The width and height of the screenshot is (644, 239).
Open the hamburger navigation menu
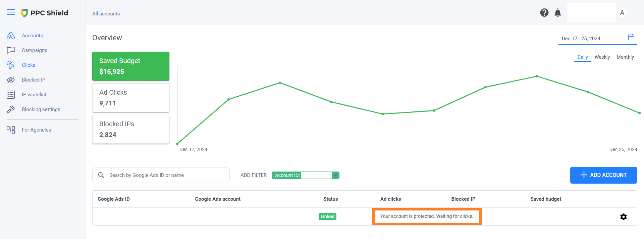pos(11,12)
